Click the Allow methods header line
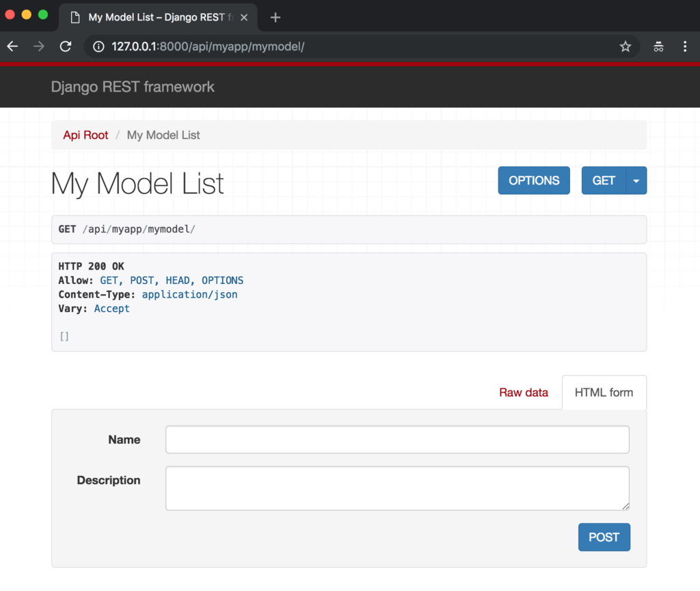 (151, 280)
